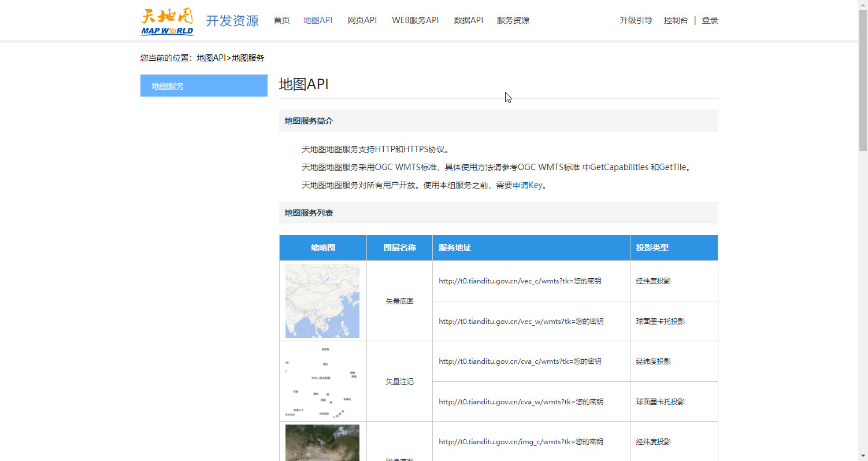Open the 首页 menu item

click(x=281, y=20)
